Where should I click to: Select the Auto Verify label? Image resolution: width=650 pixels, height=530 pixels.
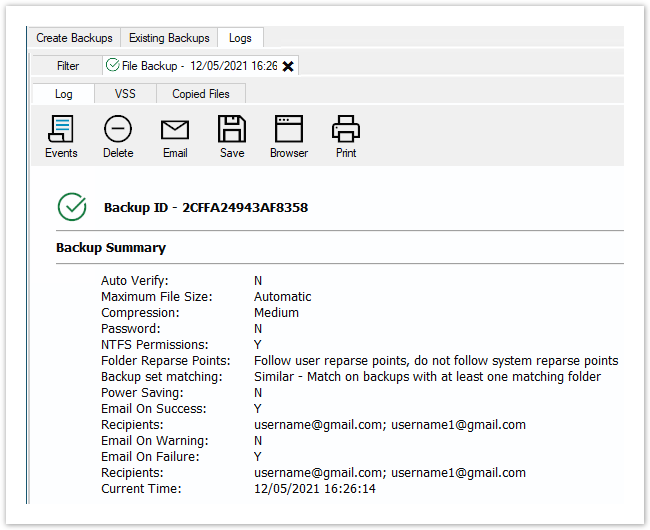pyautogui.click(x=135, y=281)
